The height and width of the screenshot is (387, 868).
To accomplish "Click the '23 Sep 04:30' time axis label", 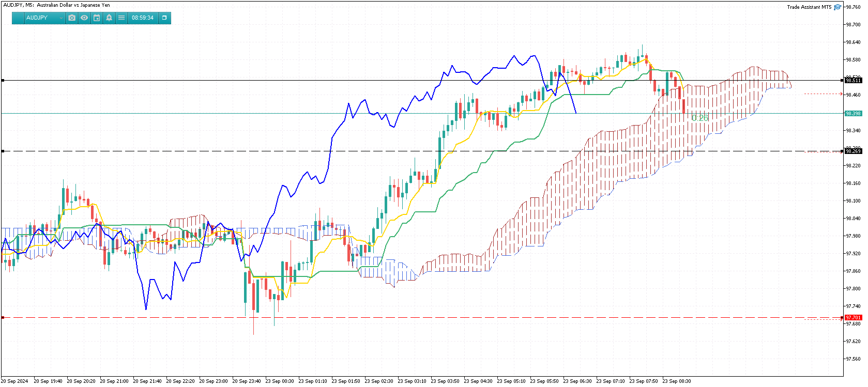I will click(x=478, y=381).
